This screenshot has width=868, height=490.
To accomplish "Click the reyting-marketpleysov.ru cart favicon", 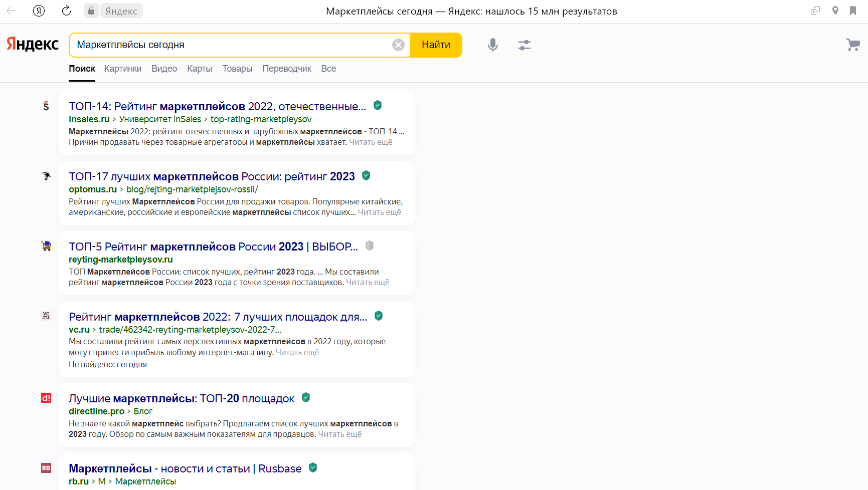I will (x=46, y=246).
